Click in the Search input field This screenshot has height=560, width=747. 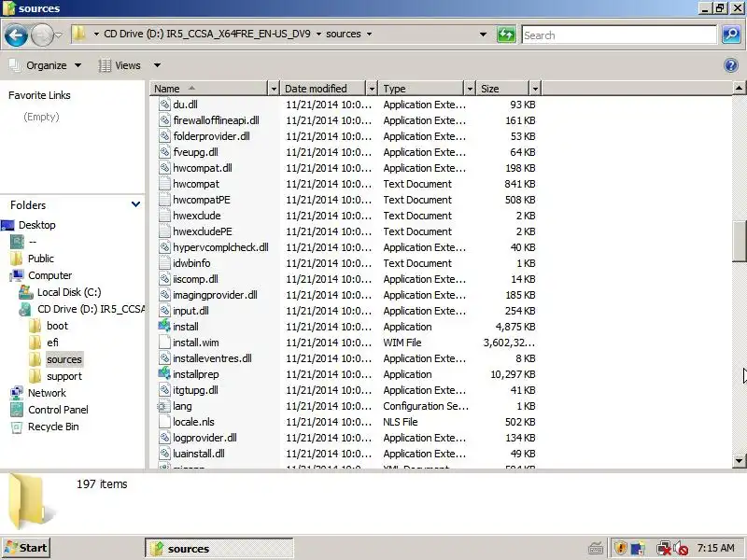(x=619, y=35)
